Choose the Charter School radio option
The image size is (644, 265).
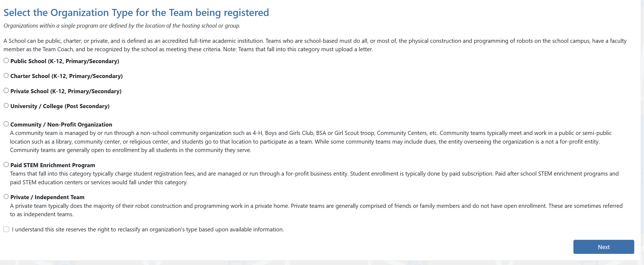click(x=6, y=75)
